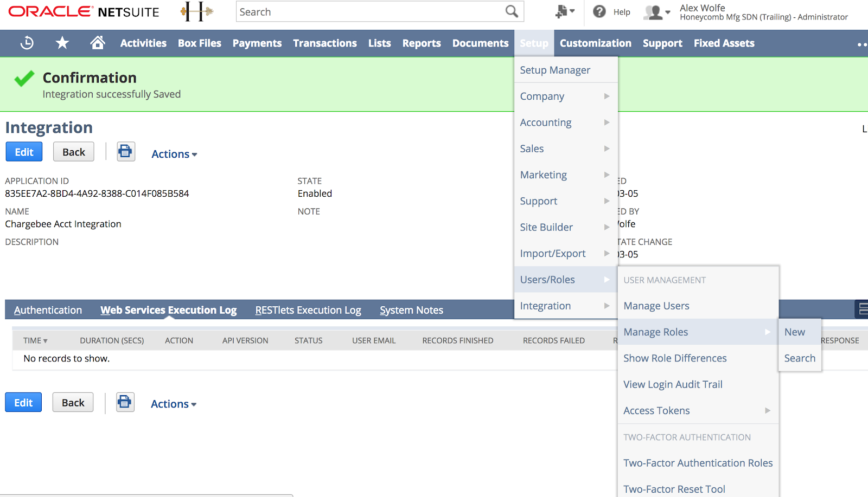Select New under Manage Roles
Image resolution: width=868 pixels, height=497 pixels.
click(x=800, y=332)
